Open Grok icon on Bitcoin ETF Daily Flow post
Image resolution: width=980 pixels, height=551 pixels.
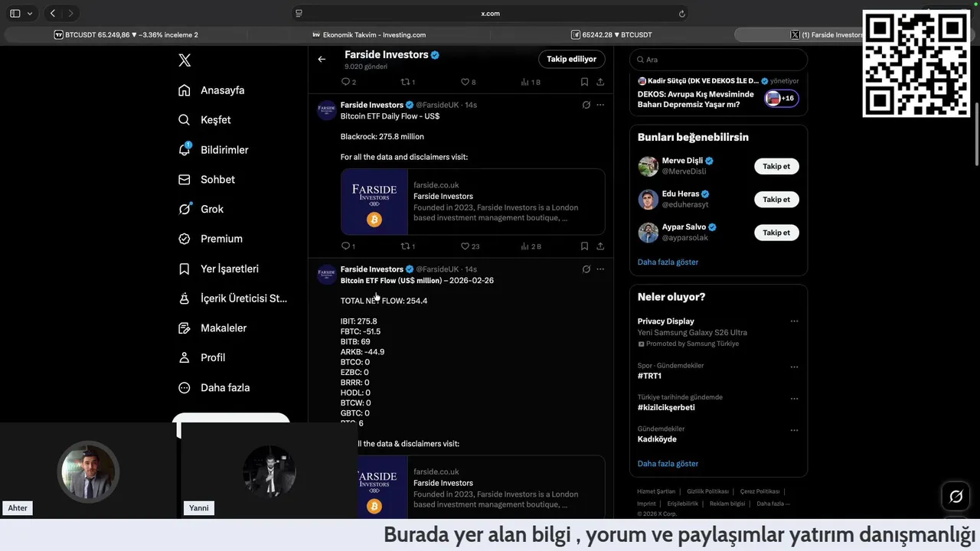pos(586,105)
